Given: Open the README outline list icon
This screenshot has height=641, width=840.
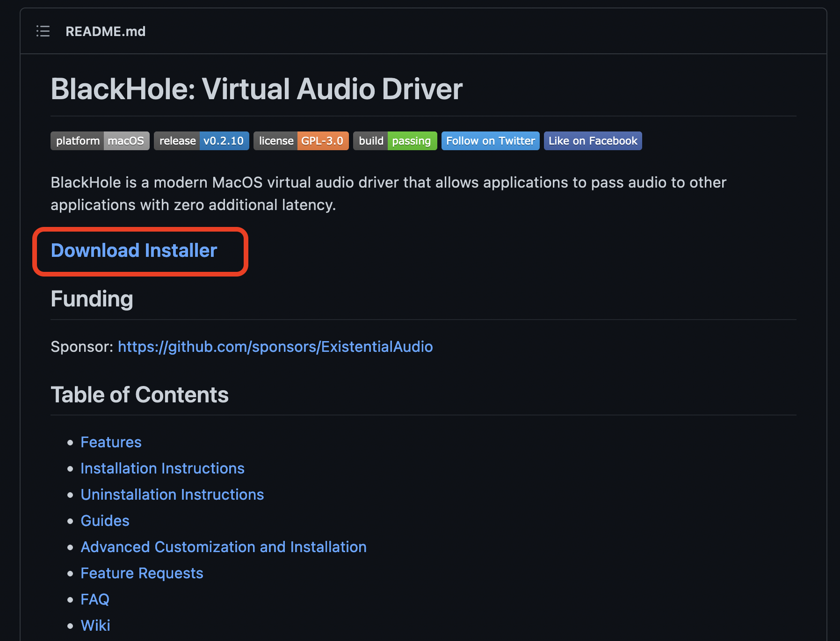Looking at the screenshot, I should (43, 31).
